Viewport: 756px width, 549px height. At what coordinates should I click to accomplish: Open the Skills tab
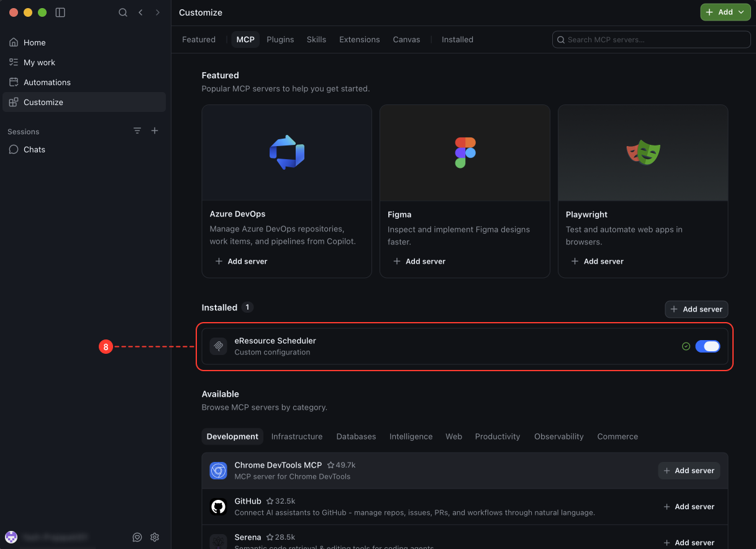(316, 39)
